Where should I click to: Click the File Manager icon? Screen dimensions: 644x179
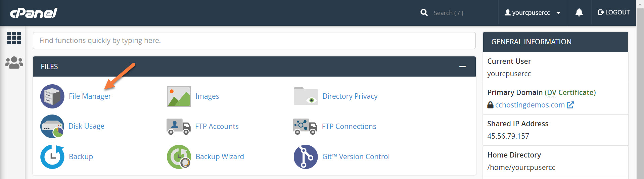click(x=52, y=96)
